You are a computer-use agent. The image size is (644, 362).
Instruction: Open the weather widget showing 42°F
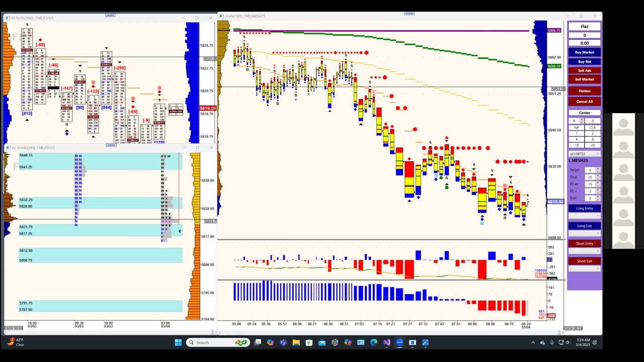[15, 342]
